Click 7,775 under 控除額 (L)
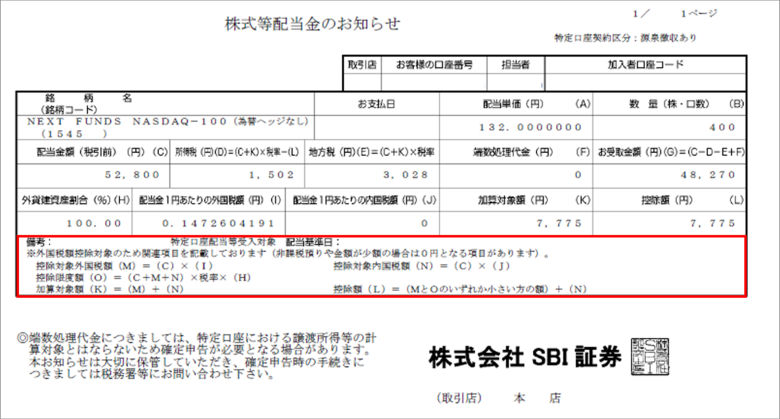Screen dimensions: 780x419 point(713,223)
